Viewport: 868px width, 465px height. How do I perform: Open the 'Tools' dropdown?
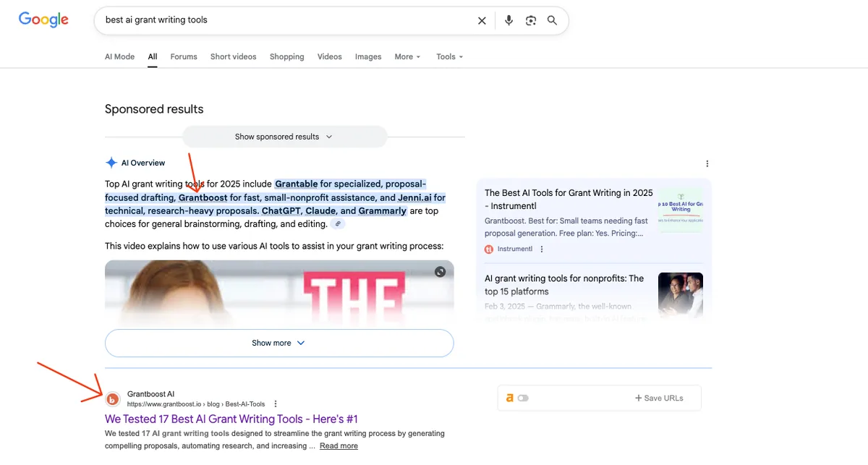(449, 56)
